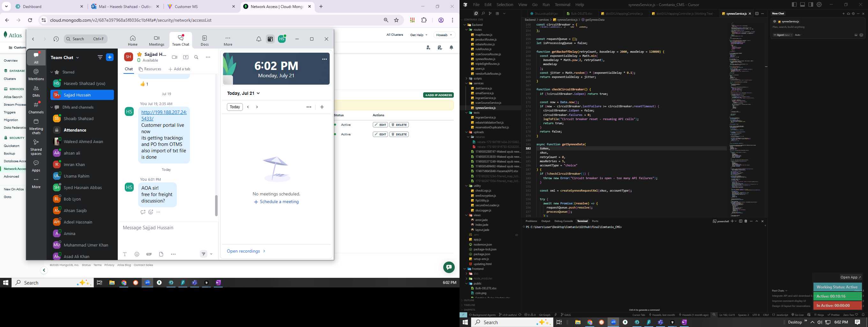Screen dimensions: 868x327
Task: Click Today button in Zoom calendar
Action: (x=235, y=107)
